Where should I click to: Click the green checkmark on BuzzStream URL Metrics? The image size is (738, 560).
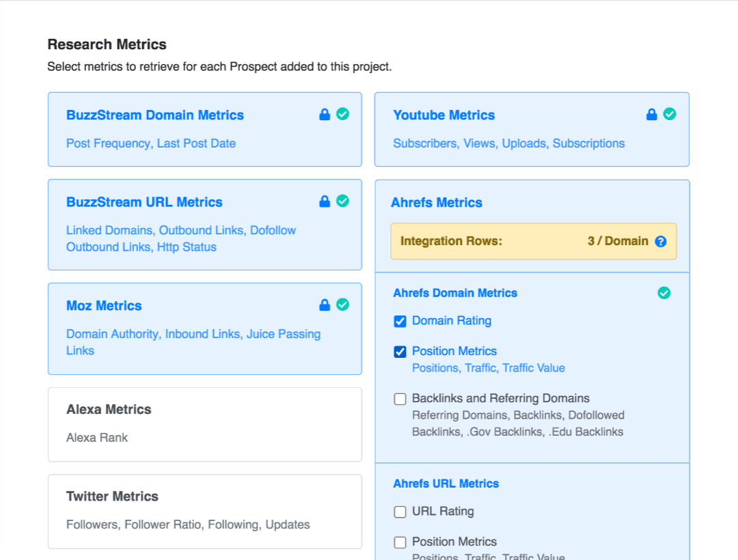pos(342,201)
